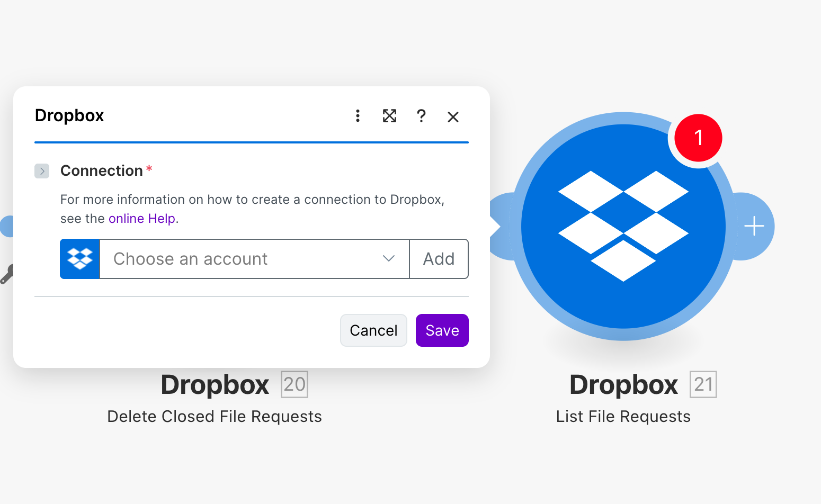Click the Dropbox dialog title
This screenshot has height=504, width=821.
click(69, 115)
